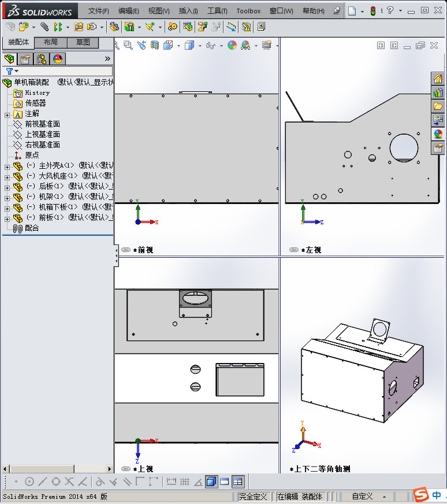Viewport: 447px width, 504px height.
Task: Click the Insert Components icon
Action: click(24, 27)
